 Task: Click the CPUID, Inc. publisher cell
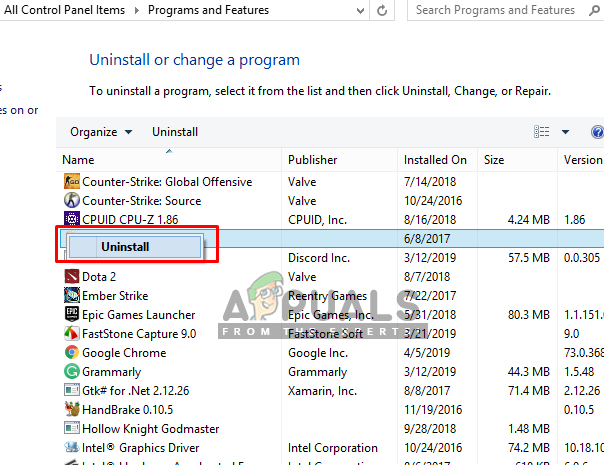[x=317, y=219]
